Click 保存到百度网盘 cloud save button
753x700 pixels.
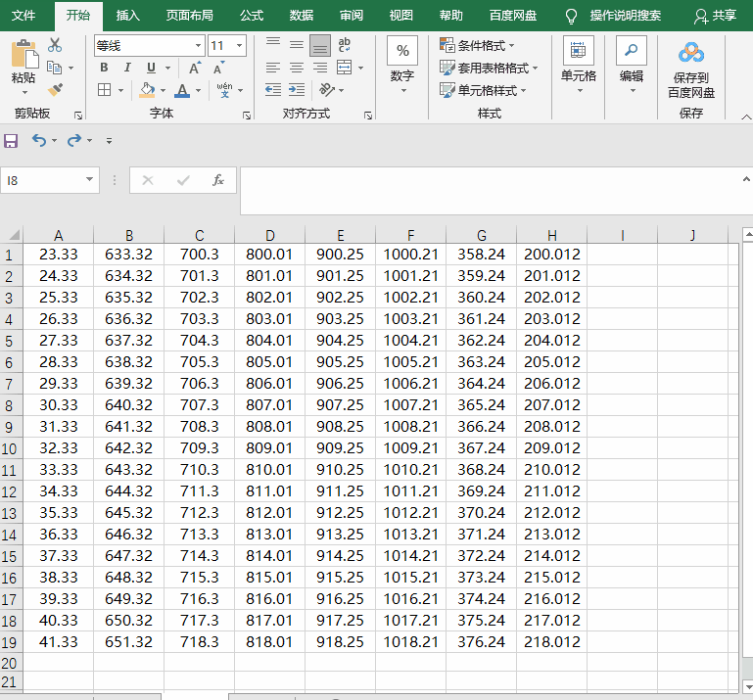691,70
